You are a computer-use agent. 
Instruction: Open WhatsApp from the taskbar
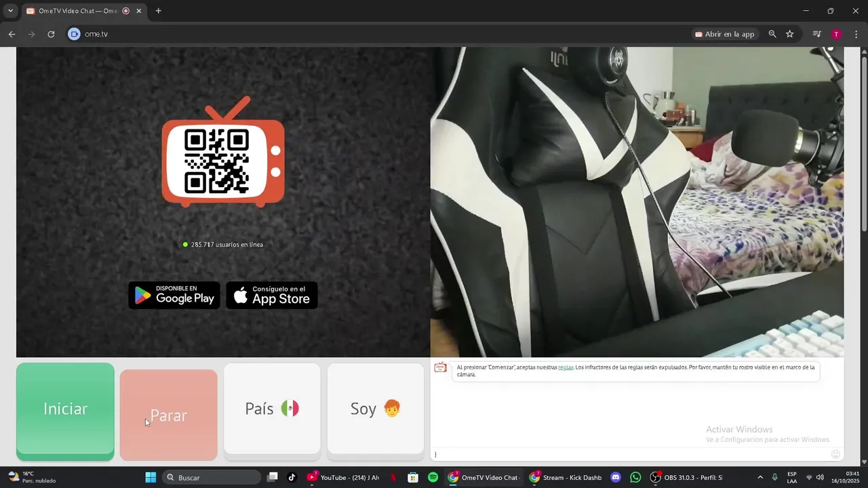tap(635, 477)
